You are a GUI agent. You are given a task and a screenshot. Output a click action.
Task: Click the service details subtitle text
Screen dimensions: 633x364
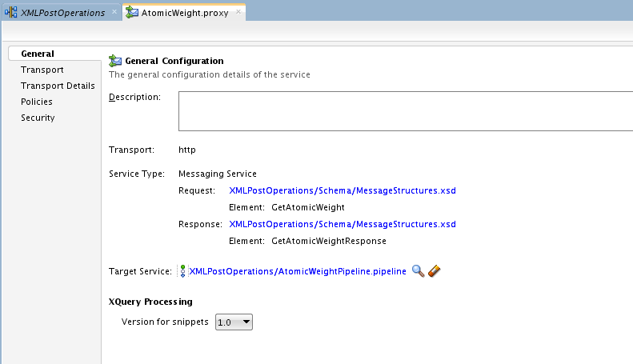pyautogui.click(x=210, y=74)
